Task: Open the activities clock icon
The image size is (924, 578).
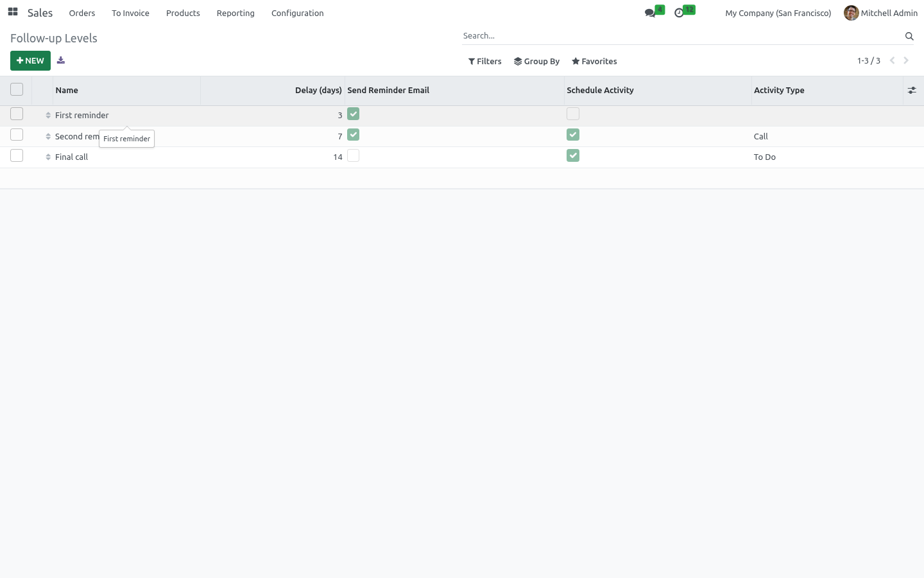Action: pos(679,13)
